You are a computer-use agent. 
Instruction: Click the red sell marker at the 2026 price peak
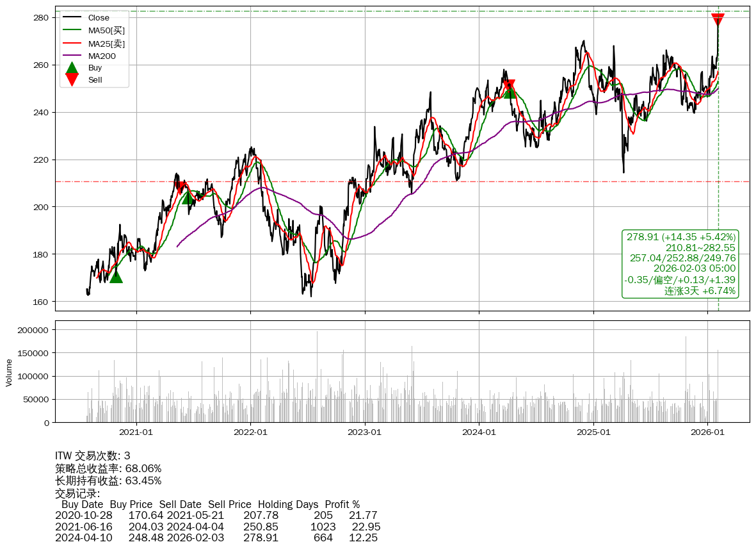coord(718,20)
